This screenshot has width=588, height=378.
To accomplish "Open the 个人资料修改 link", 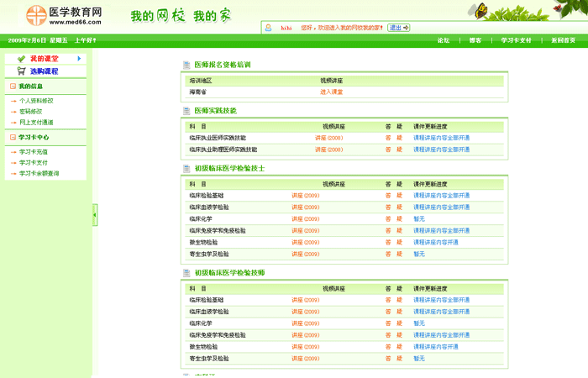I will (36, 101).
